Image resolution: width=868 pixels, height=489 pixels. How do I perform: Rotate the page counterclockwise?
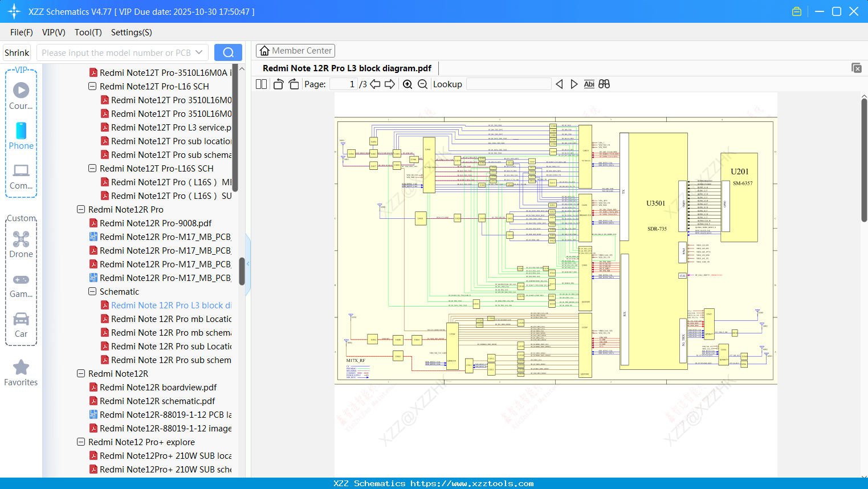[x=278, y=84]
